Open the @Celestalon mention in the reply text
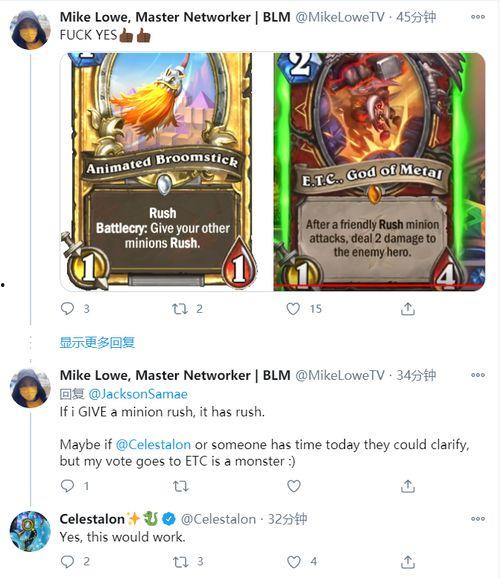Viewport: 500px width, 578px height. point(153,444)
